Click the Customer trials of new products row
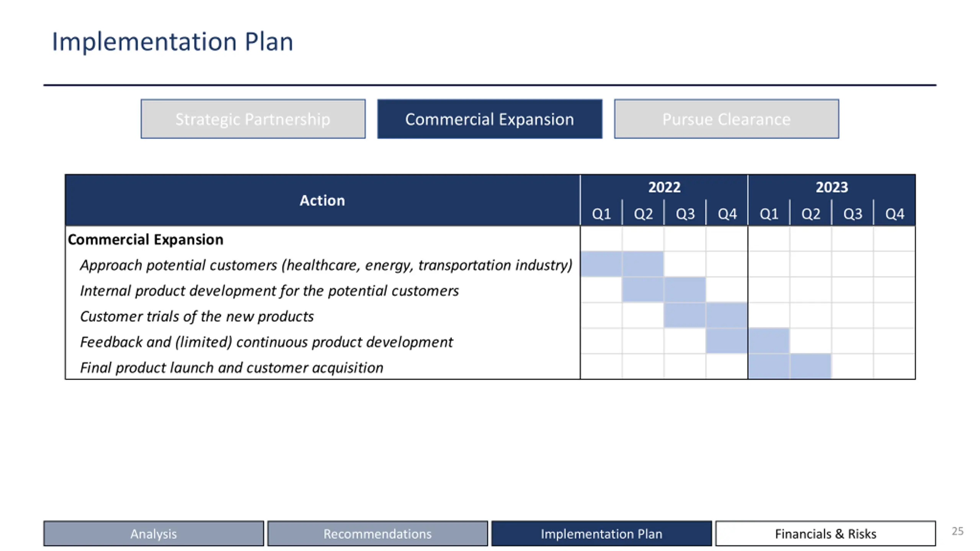The height and width of the screenshot is (551, 980). (197, 316)
